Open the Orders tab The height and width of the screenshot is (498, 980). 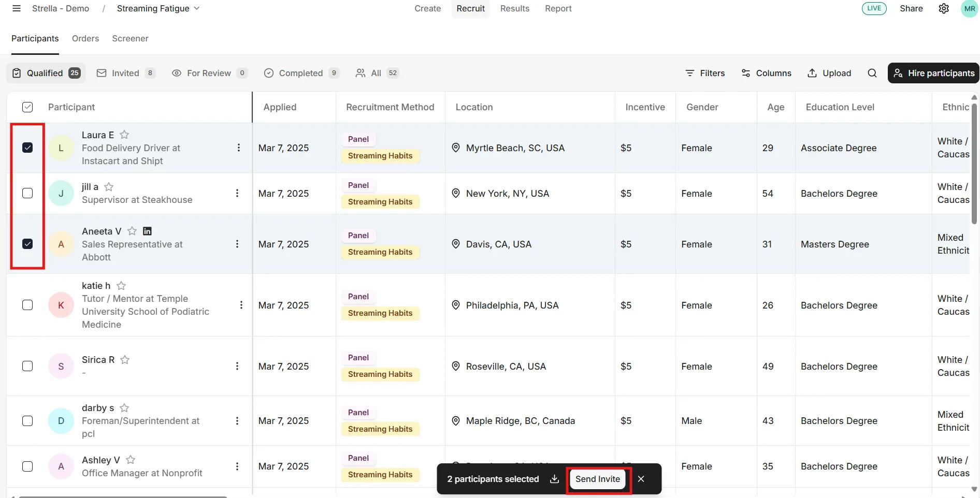click(x=85, y=38)
